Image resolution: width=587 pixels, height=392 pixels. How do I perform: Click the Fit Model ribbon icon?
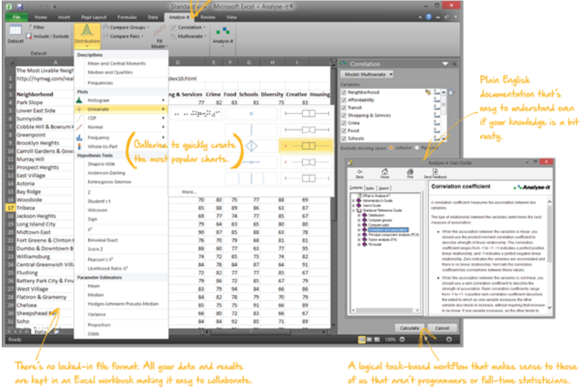[x=159, y=35]
